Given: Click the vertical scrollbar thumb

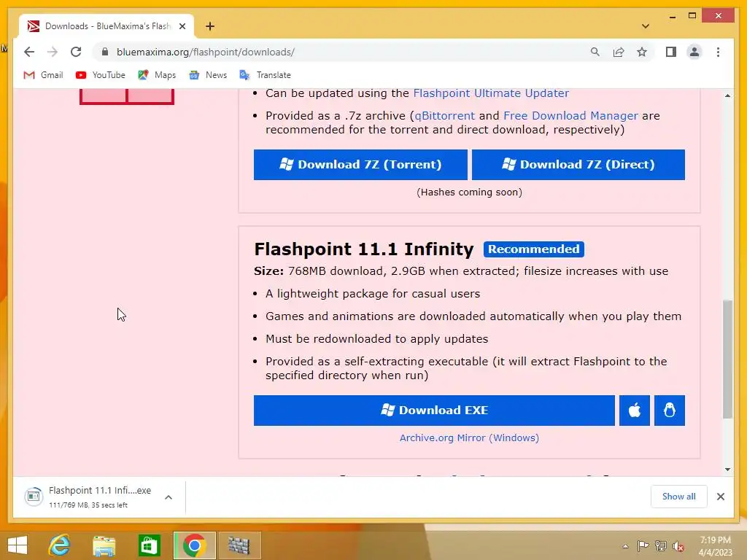Looking at the screenshot, I should click(727, 359).
